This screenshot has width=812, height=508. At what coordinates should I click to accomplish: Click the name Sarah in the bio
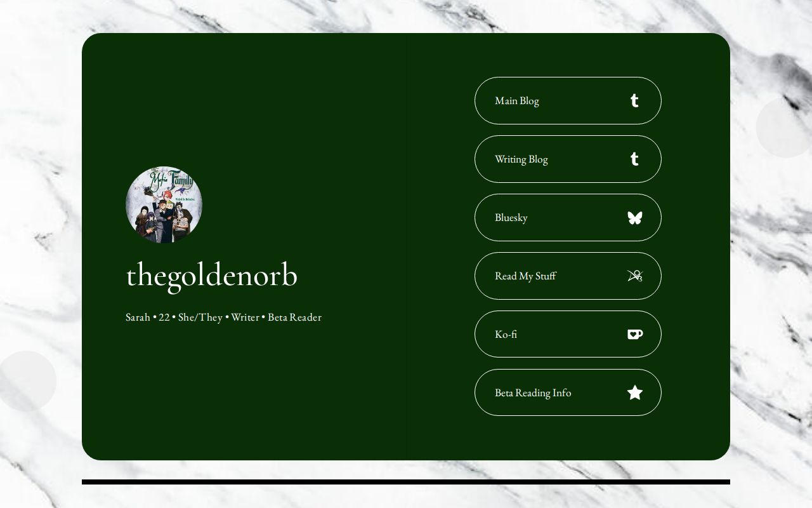click(138, 317)
